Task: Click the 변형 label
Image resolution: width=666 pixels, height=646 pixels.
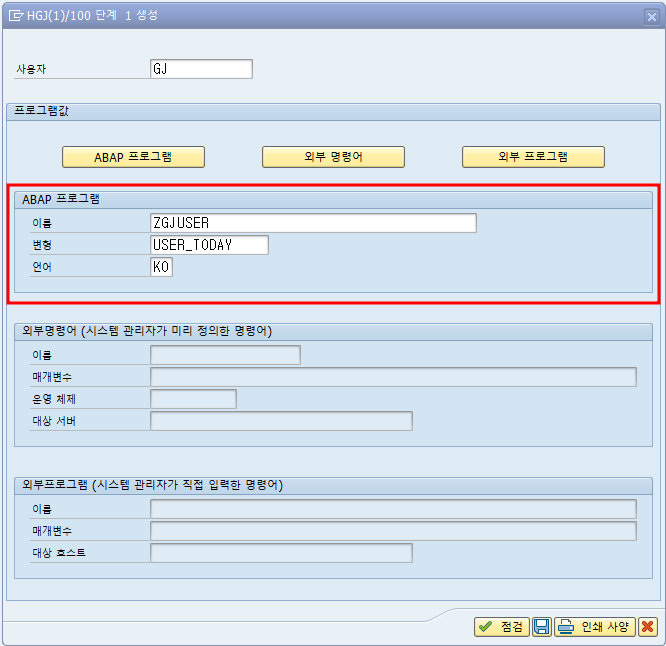Action: point(42,245)
